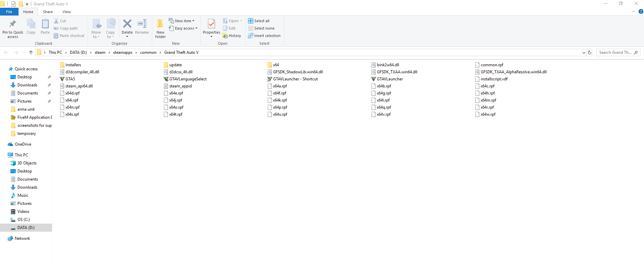The height and width of the screenshot is (266, 644).
Task: Open FiveM Application Data in sidebar
Action: (x=31, y=117)
